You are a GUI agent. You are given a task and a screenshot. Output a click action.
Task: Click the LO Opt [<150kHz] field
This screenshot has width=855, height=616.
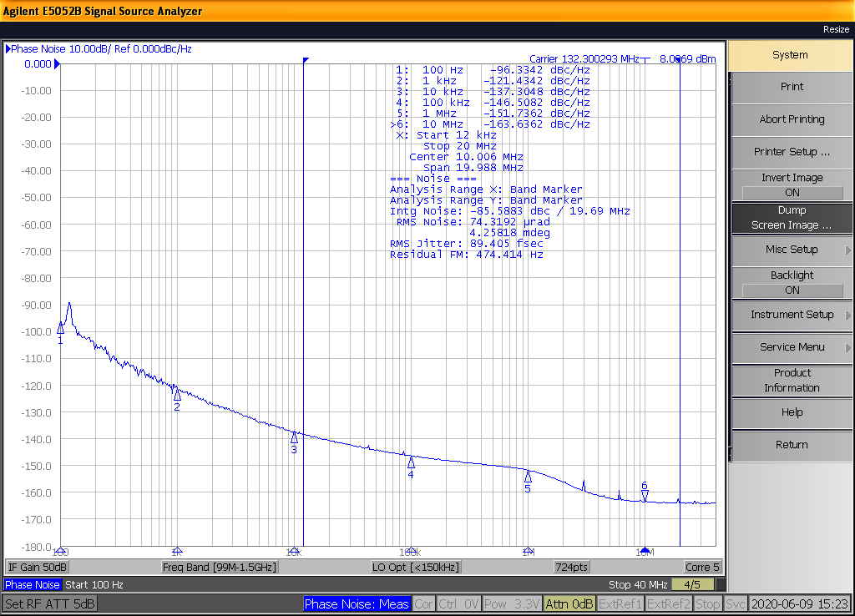point(416,568)
